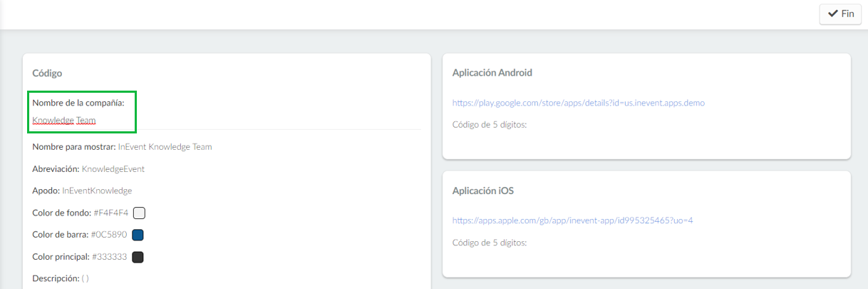
Task: Select the InEvent Knowledge Team display name
Action: (x=165, y=147)
